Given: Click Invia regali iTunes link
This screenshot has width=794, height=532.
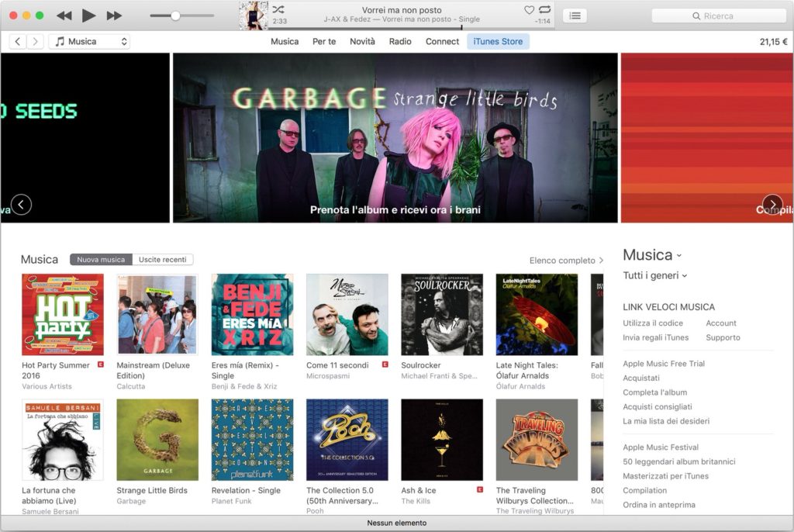Looking at the screenshot, I should coord(656,337).
